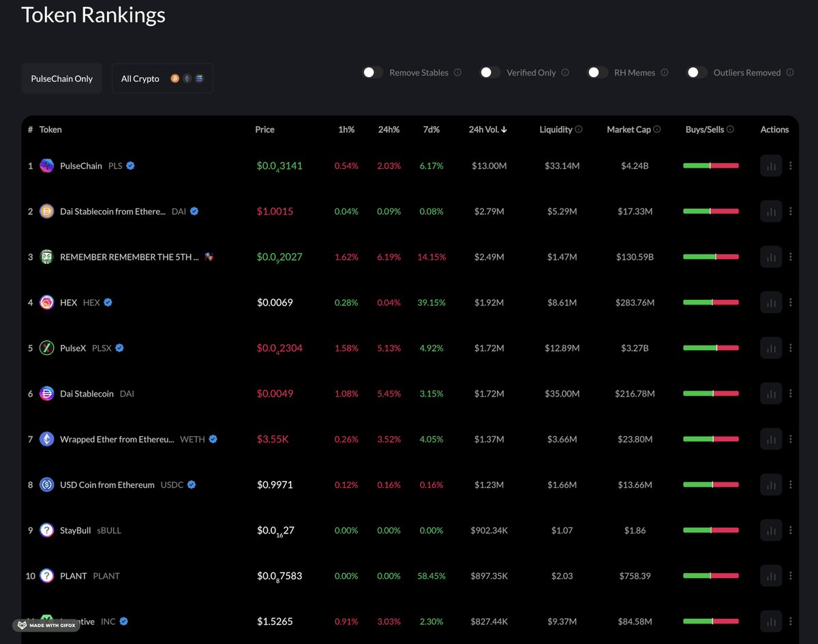Click the HEX token logo
The image size is (818, 644).
click(x=46, y=303)
